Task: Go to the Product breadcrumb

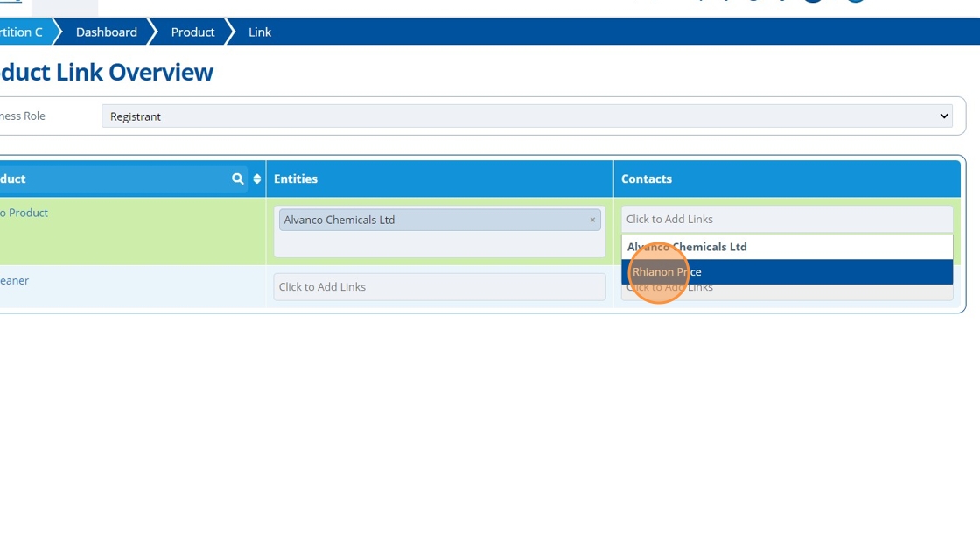Action: [192, 32]
